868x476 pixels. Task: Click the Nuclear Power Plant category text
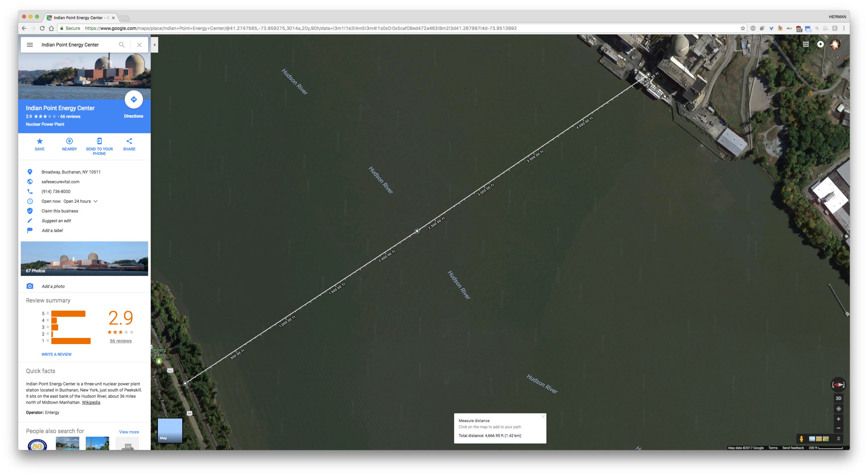tap(45, 124)
